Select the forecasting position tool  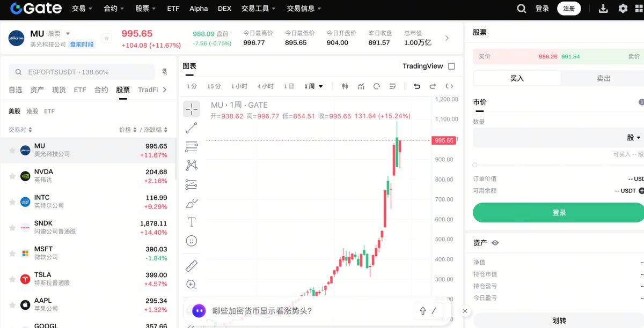click(192, 184)
